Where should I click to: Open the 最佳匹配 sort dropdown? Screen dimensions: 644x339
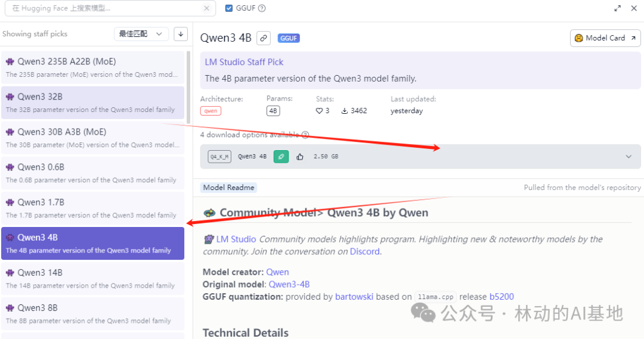[141, 33]
